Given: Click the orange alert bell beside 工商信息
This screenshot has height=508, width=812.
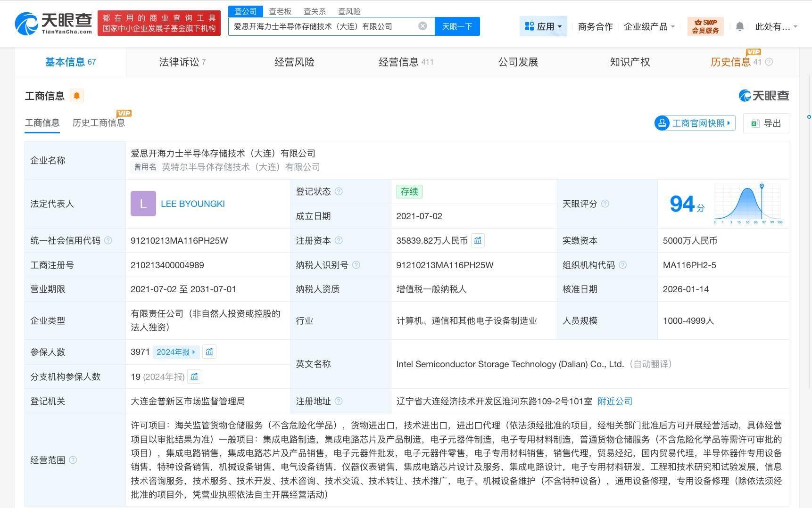Looking at the screenshot, I should pos(76,96).
